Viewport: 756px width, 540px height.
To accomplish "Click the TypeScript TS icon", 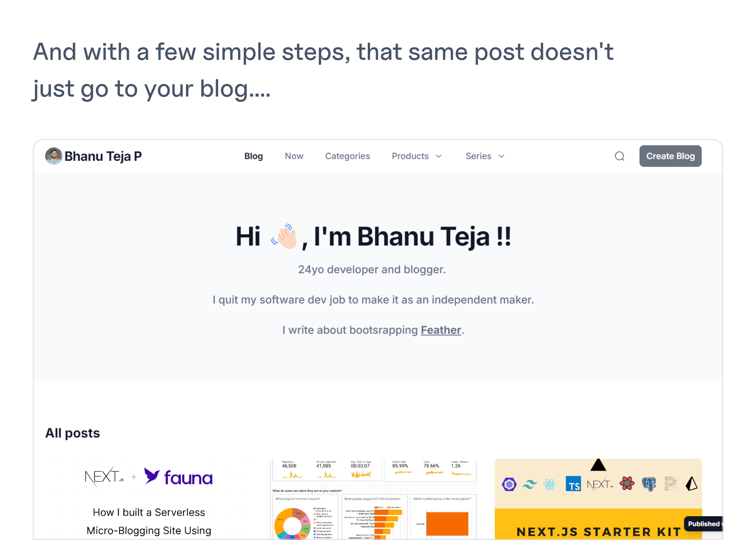I will [x=573, y=484].
